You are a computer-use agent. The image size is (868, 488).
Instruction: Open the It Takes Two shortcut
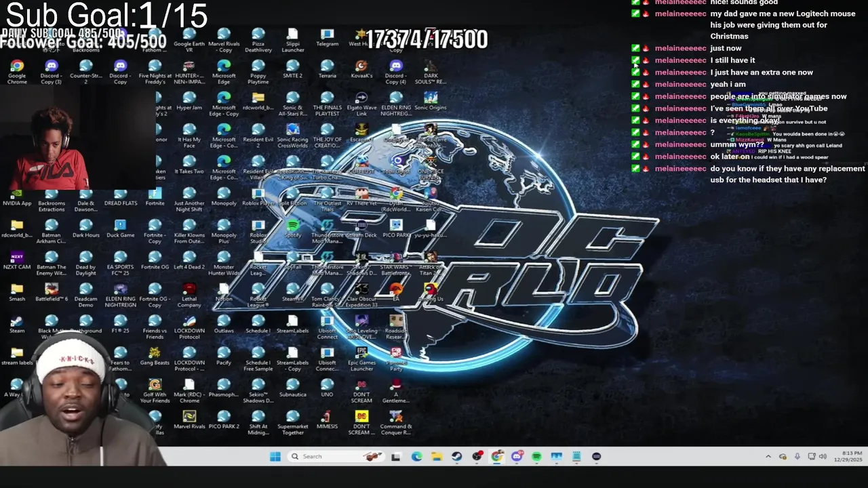[189, 164]
